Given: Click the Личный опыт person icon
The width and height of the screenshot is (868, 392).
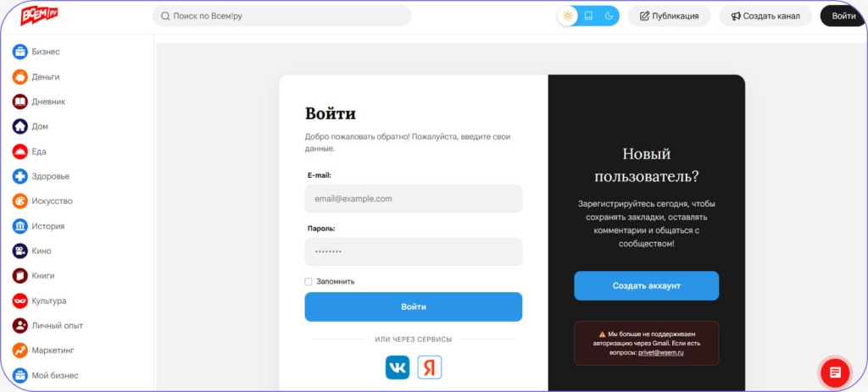Looking at the screenshot, I should coord(20,326).
